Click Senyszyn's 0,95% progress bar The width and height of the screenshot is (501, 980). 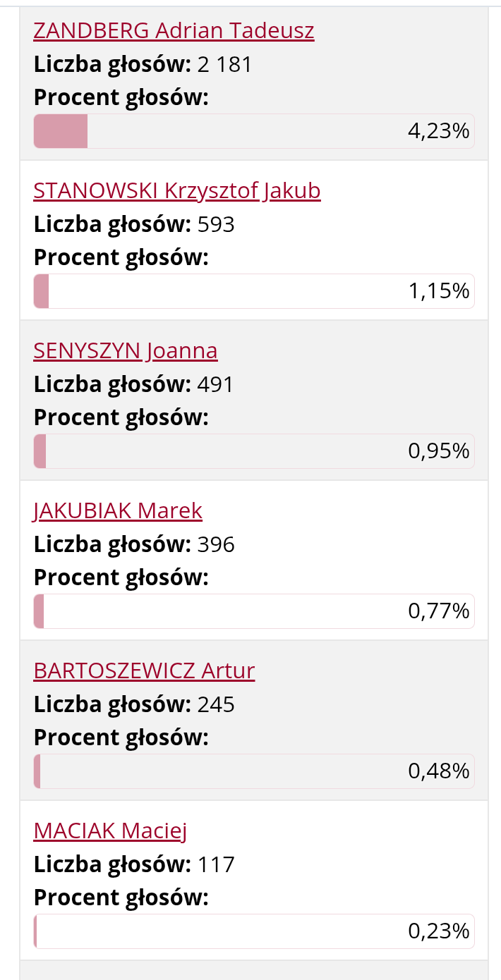(254, 451)
